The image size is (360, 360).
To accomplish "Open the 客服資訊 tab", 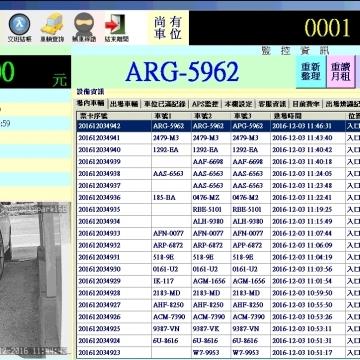I will (272, 104).
